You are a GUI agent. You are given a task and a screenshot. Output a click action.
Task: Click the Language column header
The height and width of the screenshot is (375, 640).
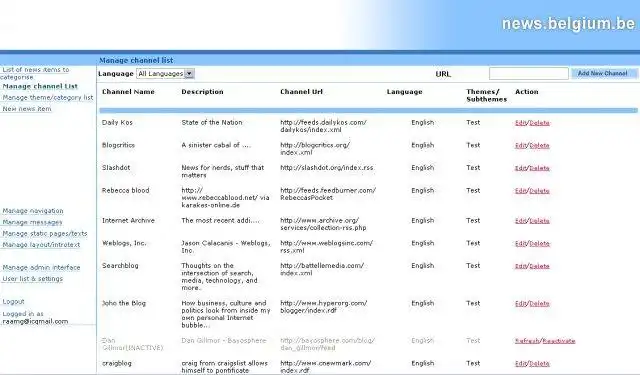(x=404, y=92)
